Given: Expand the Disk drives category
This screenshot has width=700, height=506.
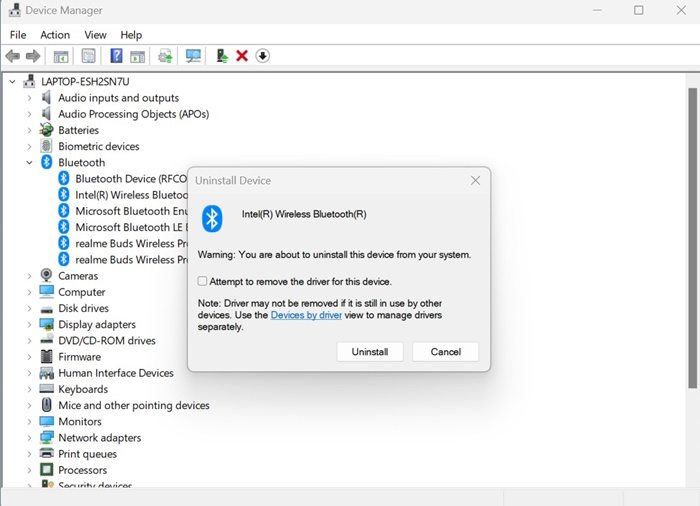Looking at the screenshot, I should [x=29, y=308].
